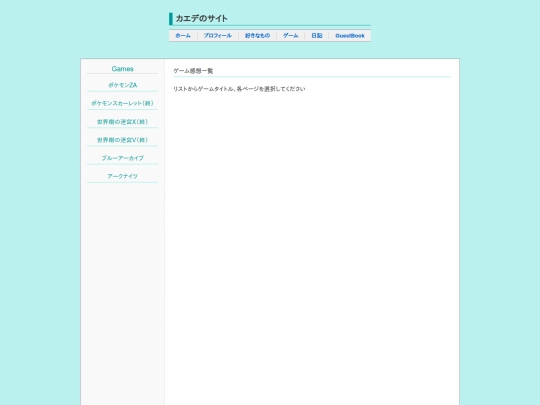This screenshot has height=405, width=540.
Task: Open the アークナイツ sidebar link
Action: (122, 176)
